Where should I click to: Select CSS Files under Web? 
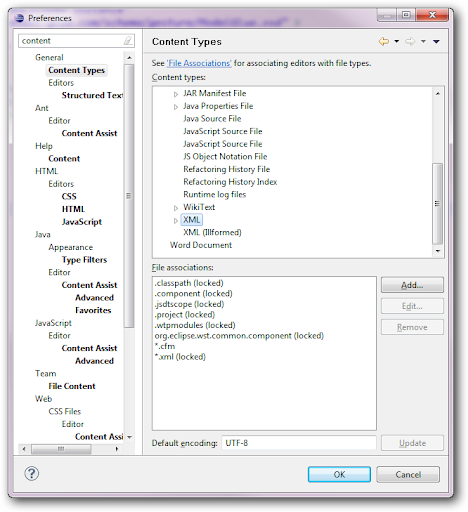(x=65, y=412)
